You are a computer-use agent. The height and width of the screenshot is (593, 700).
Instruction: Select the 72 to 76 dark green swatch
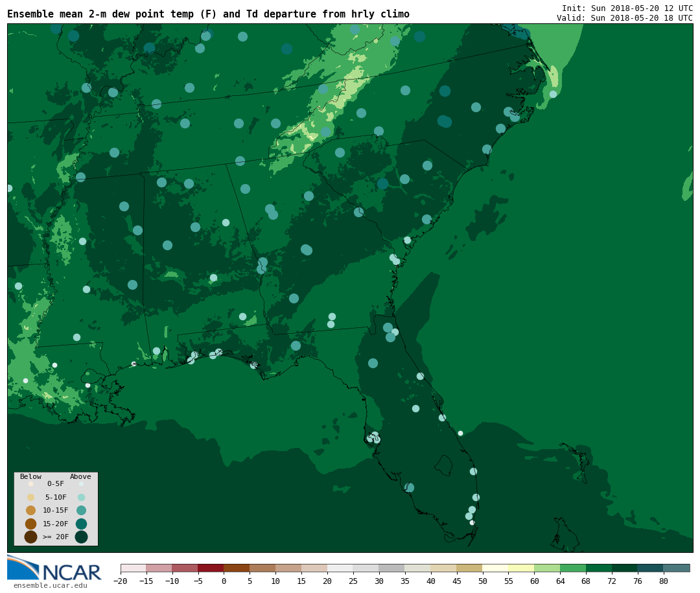[x=624, y=568]
